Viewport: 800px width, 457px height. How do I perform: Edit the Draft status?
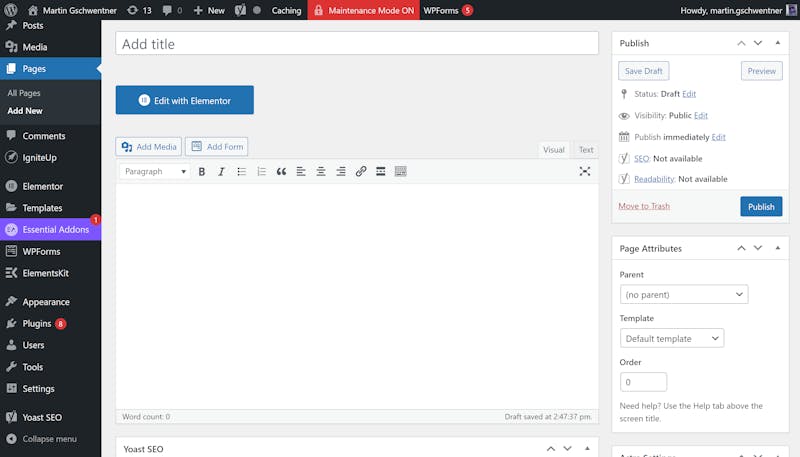pyautogui.click(x=689, y=94)
